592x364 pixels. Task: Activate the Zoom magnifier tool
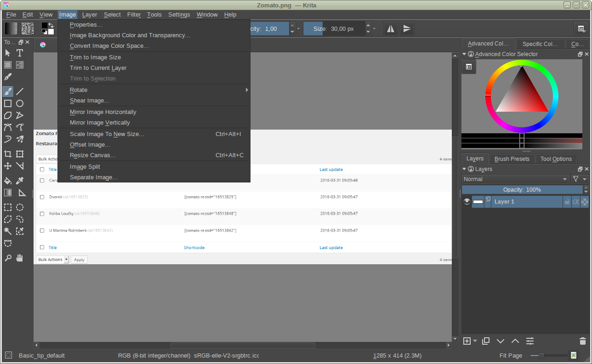(x=8, y=258)
